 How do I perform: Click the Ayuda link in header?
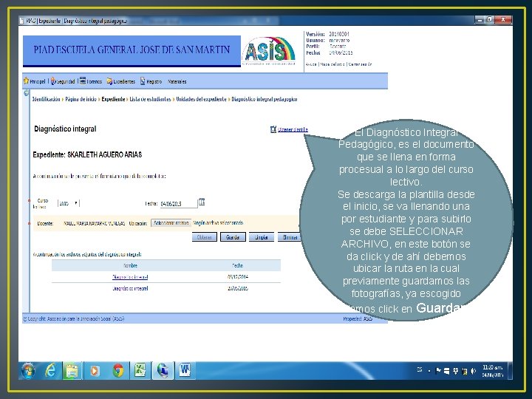(x=311, y=64)
